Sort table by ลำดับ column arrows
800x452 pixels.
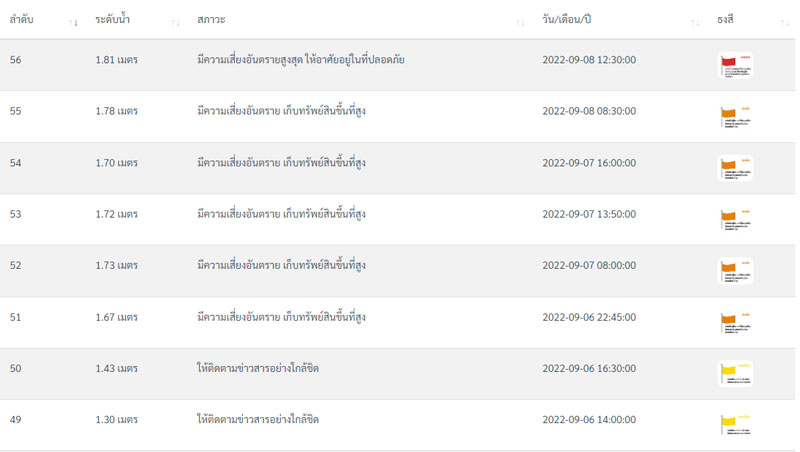74,22
